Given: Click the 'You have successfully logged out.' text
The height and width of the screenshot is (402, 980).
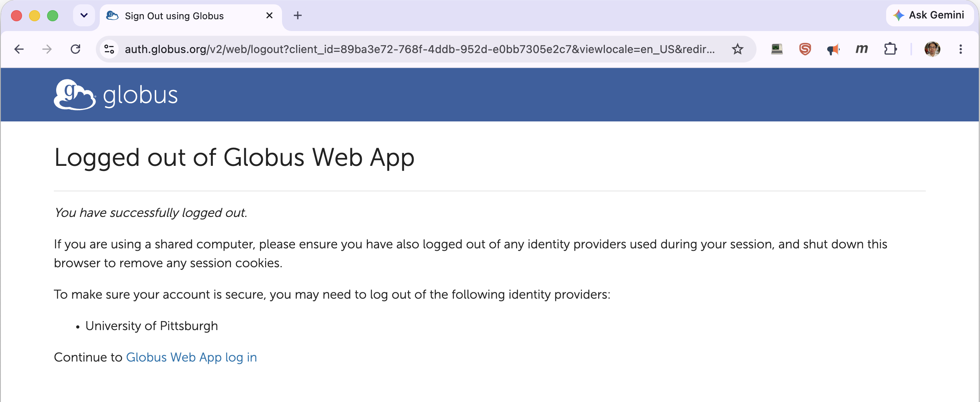Looking at the screenshot, I should point(151,213).
